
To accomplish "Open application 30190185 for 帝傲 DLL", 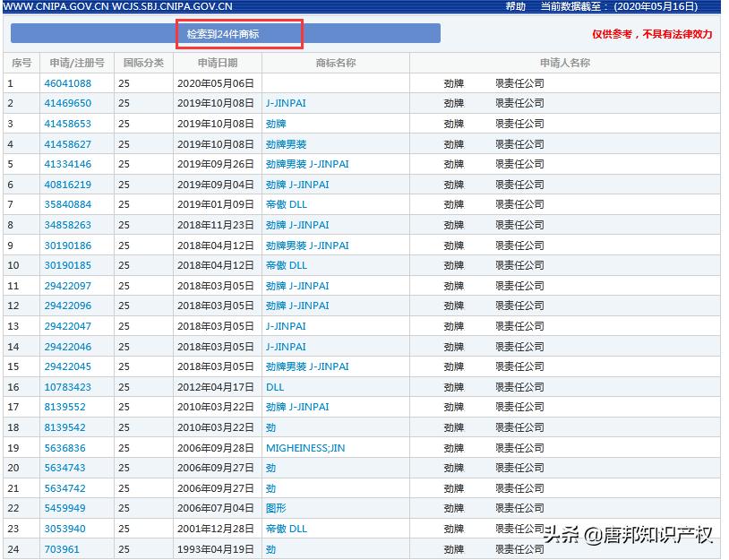I will coord(67,265).
